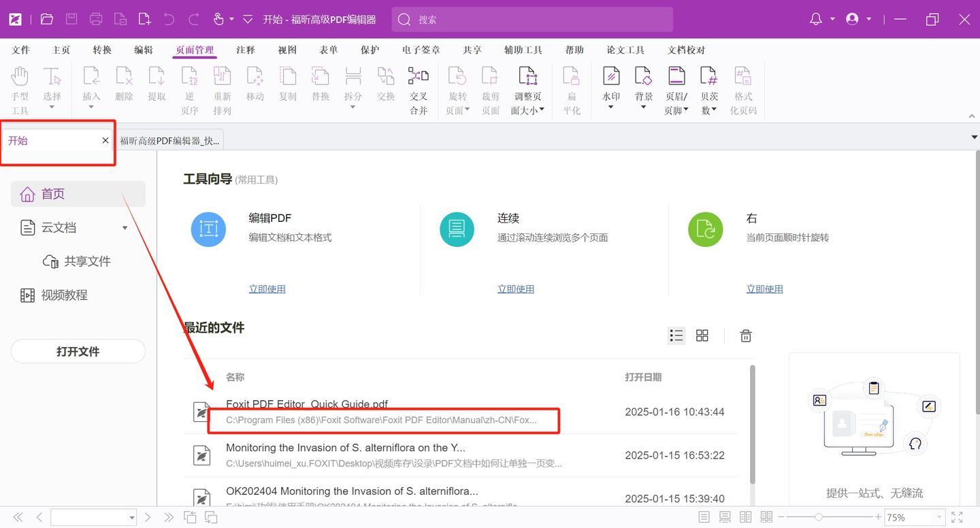Image resolution: width=980 pixels, height=528 pixels.
Task: Click the recent files vertical scrollbar
Action: coord(752,425)
